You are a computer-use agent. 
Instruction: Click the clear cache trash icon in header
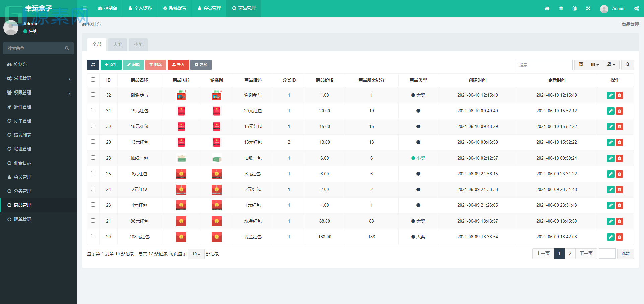(x=561, y=8)
